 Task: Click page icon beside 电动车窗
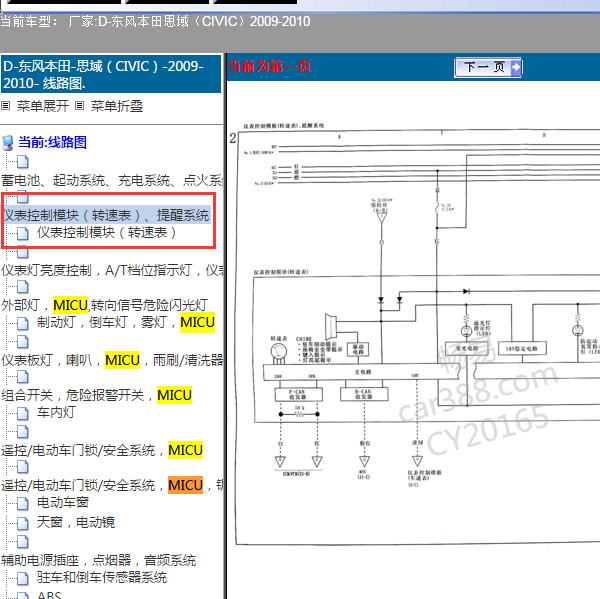(x=23, y=504)
